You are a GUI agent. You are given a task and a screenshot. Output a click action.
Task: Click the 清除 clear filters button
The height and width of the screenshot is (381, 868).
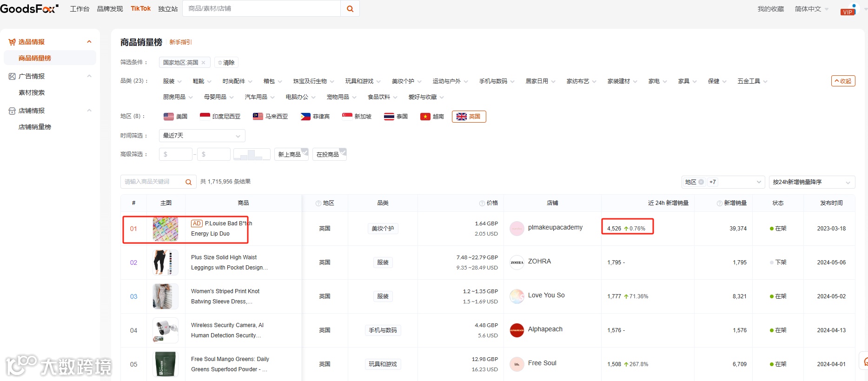[x=226, y=63]
